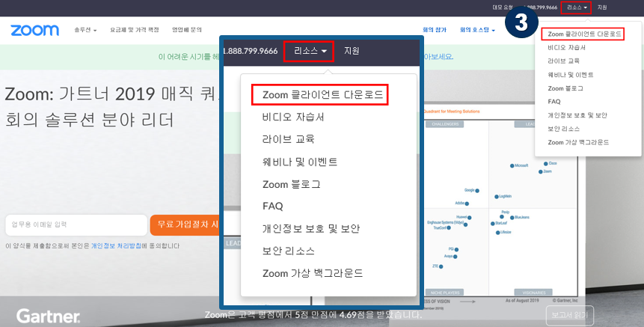Image resolution: width=644 pixels, height=327 pixels.
Task: Click the Zoom logo in the header
Action: [x=34, y=30]
